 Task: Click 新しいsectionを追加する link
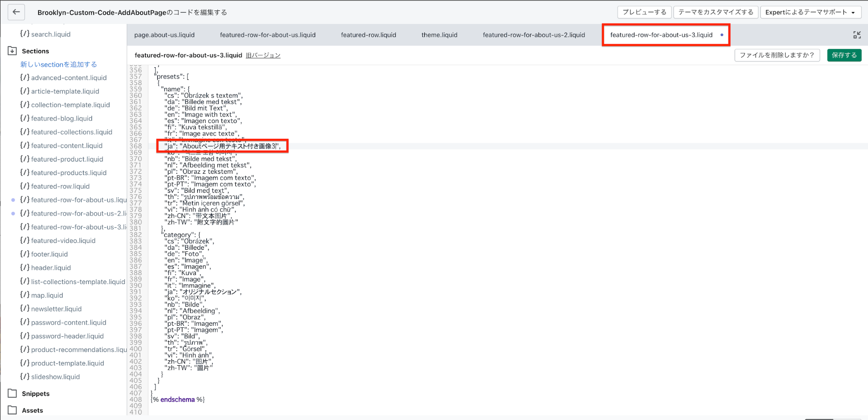tap(59, 64)
